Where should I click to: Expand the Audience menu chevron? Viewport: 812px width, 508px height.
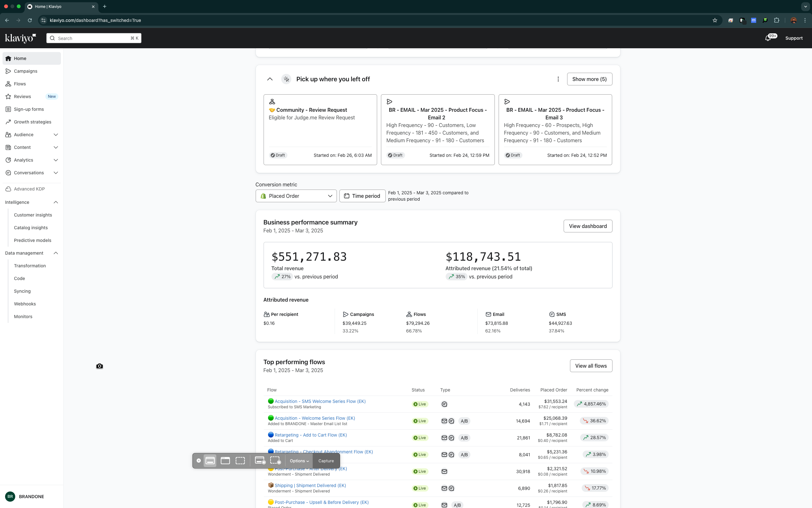click(x=56, y=135)
